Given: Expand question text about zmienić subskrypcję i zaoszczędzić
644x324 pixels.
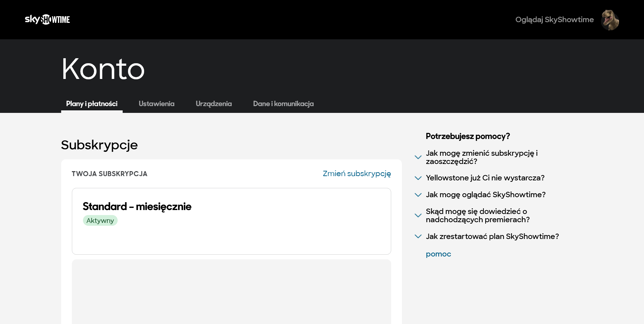Looking at the screenshot, I should pos(481,157).
